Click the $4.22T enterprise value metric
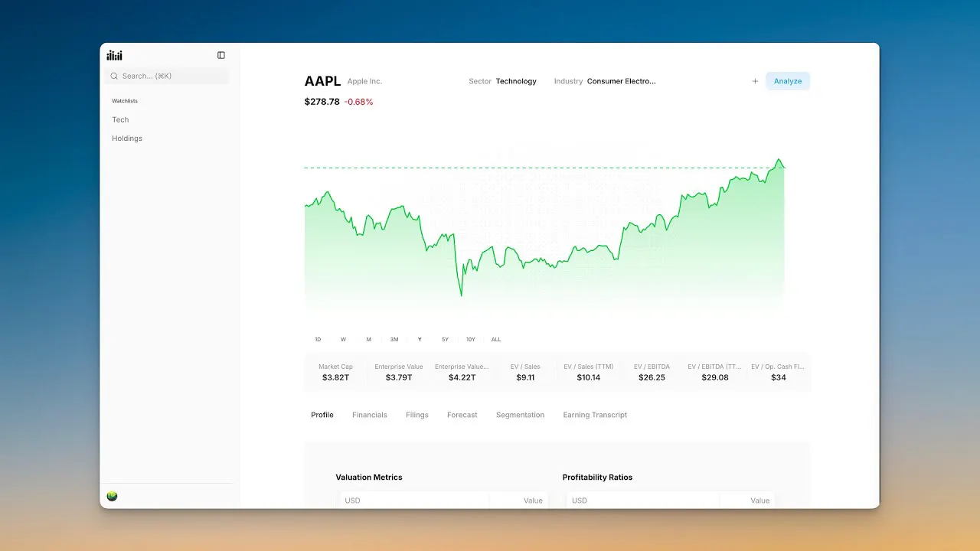 462,372
